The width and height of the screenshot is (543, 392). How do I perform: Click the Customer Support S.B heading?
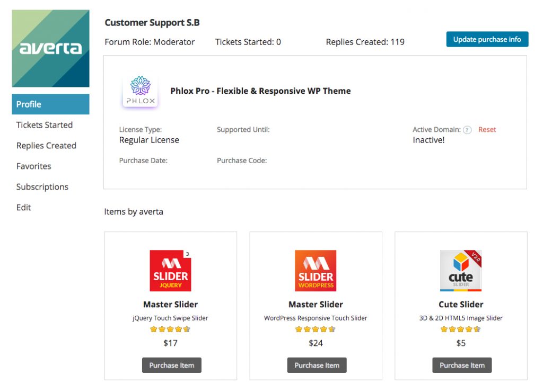point(152,23)
